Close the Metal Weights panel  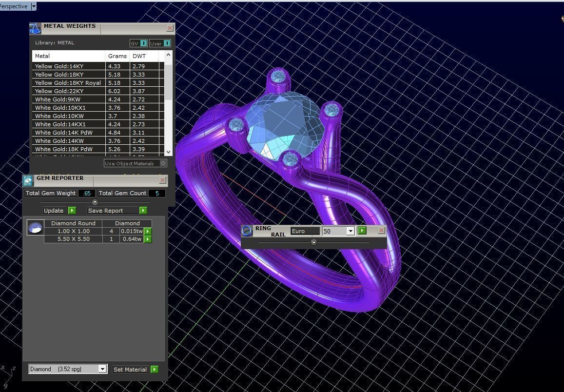(x=170, y=28)
